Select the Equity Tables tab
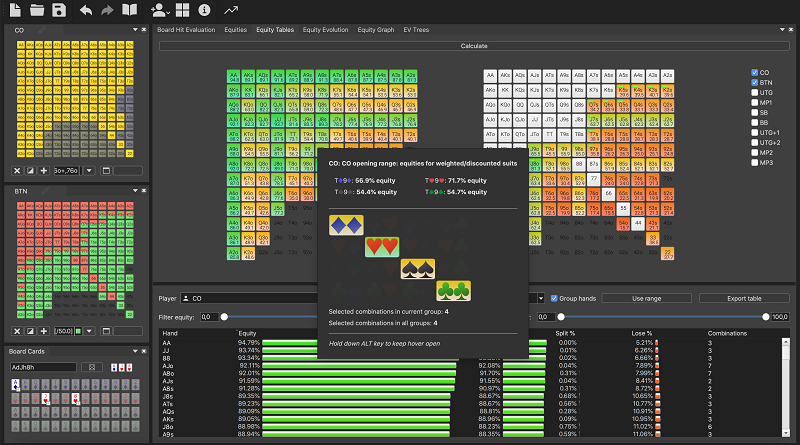The image size is (800, 445). [x=275, y=30]
